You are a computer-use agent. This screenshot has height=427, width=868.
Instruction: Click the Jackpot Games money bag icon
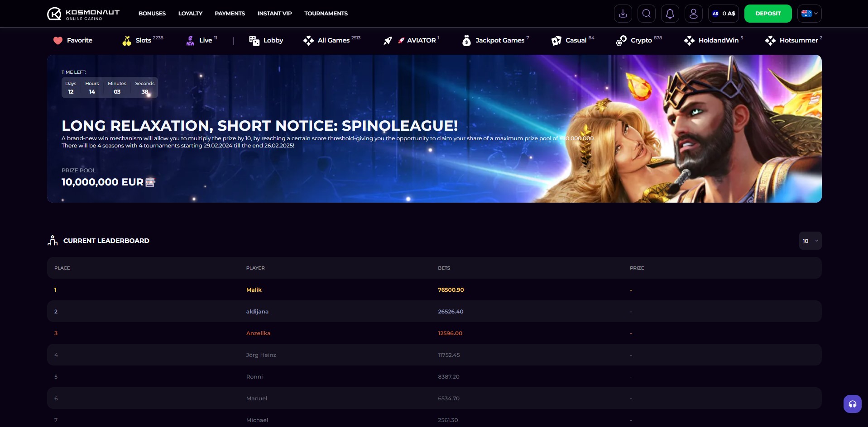coord(466,41)
